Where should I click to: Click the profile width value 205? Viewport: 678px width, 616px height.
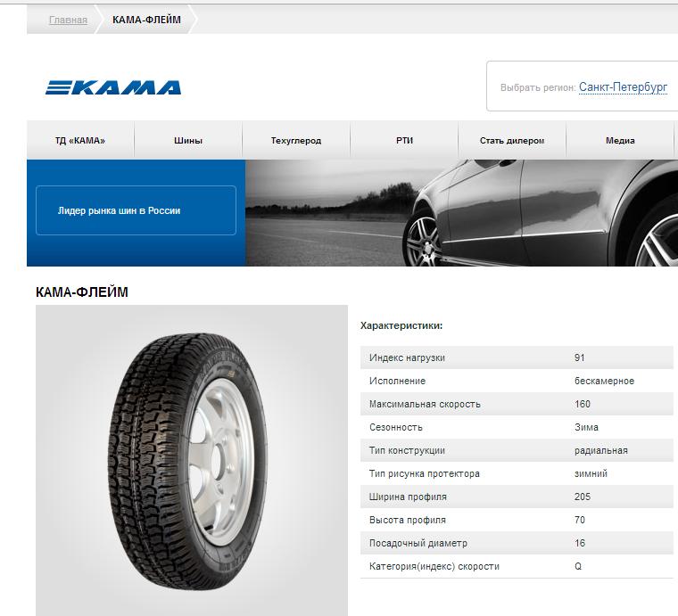click(x=582, y=497)
